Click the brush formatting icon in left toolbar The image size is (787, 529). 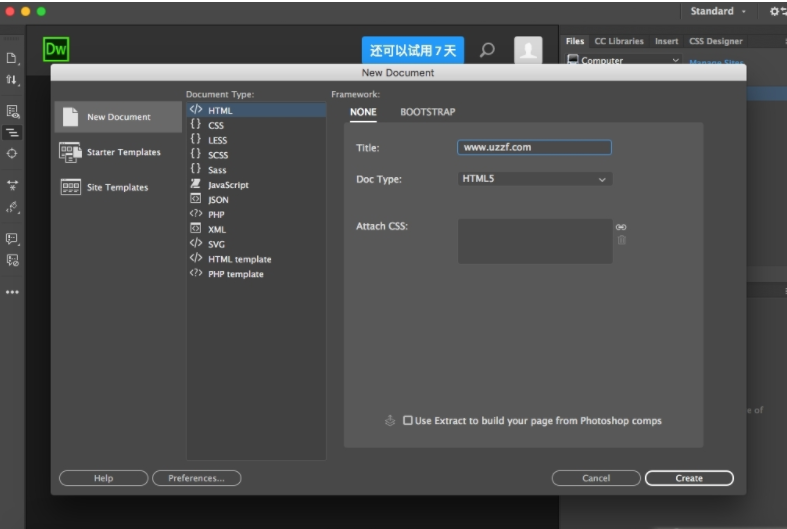[x=12, y=207]
